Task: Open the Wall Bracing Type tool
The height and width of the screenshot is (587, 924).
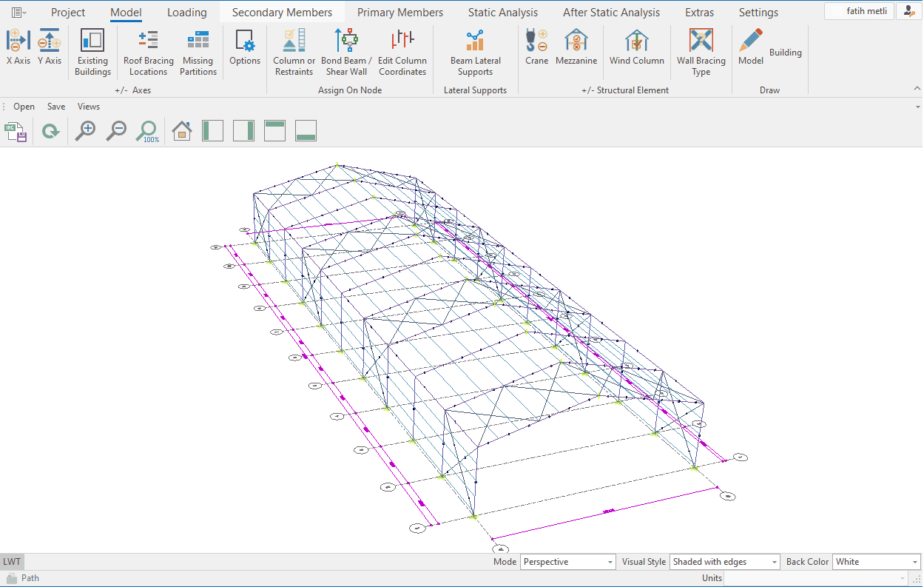Action: coord(701,41)
